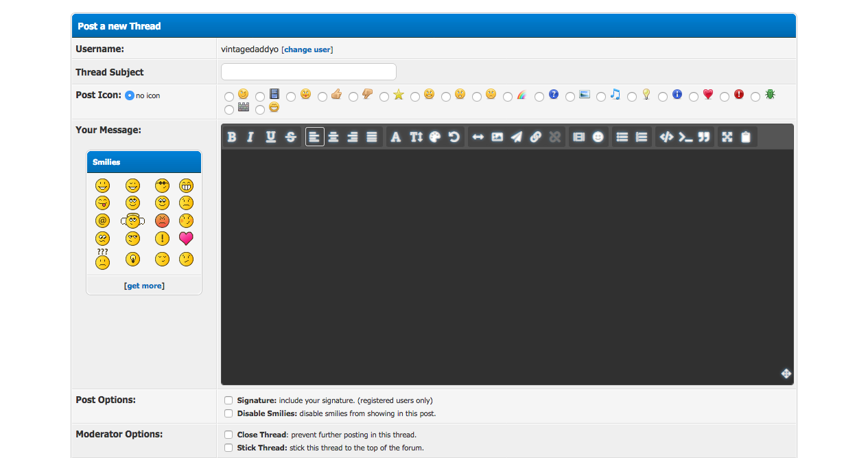The height and width of the screenshot is (458, 868).
Task: Toggle bold formatting in the editor toolbar
Action: click(x=232, y=137)
